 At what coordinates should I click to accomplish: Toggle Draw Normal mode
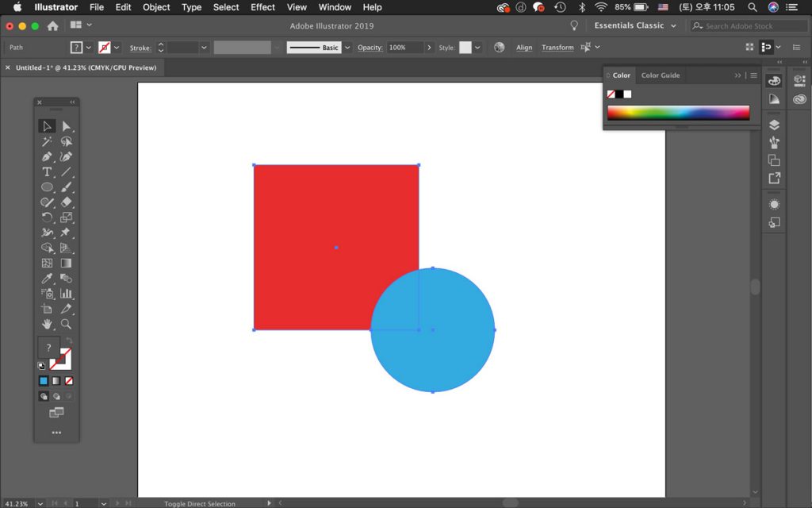coord(44,397)
